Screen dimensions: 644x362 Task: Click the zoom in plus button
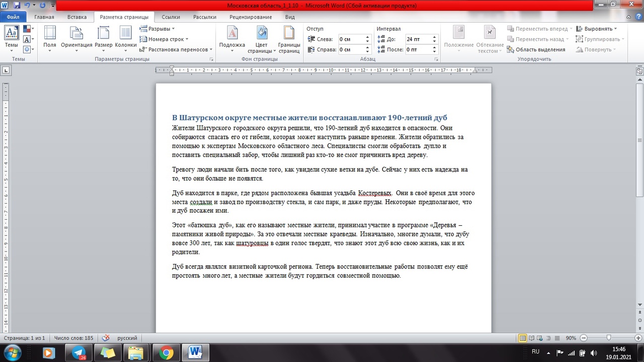(637, 338)
